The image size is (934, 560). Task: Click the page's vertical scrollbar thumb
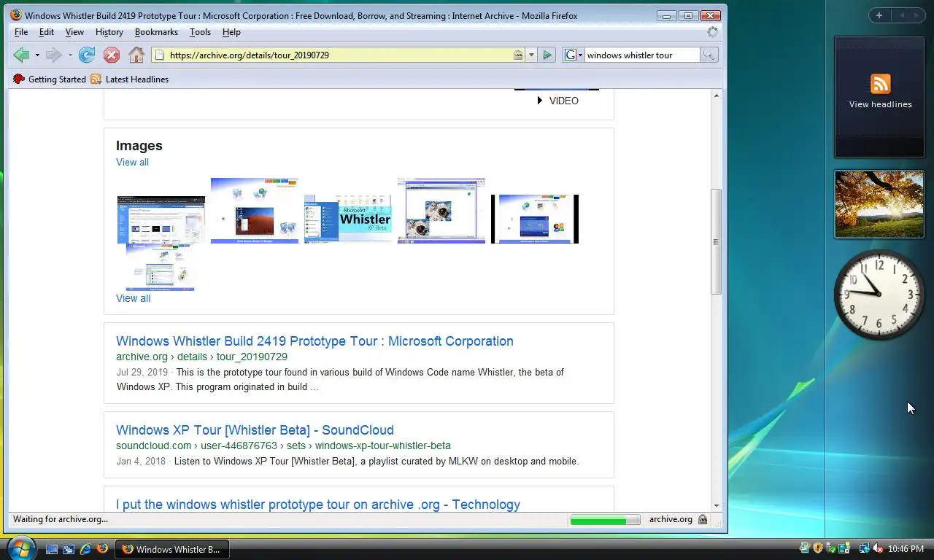pos(717,241)
